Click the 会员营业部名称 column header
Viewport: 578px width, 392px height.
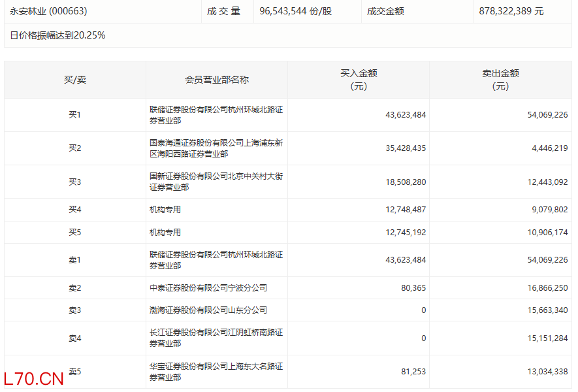coord(217,80)
